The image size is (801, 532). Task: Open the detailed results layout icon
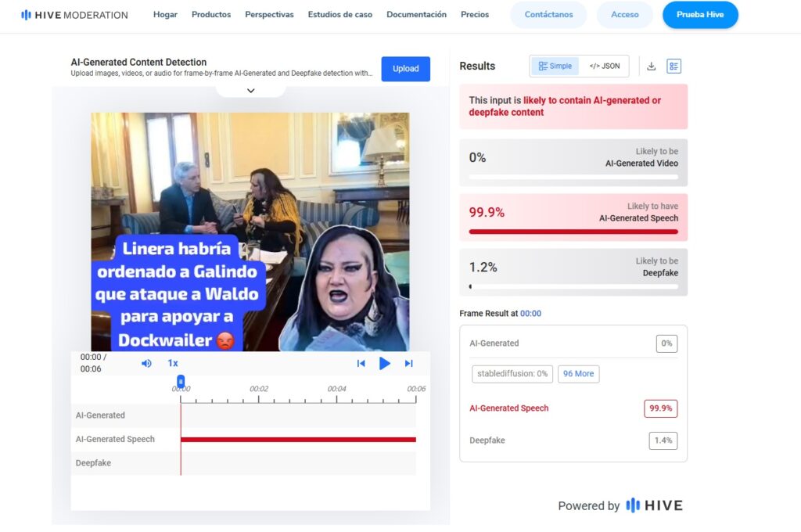tap(673, 66)
